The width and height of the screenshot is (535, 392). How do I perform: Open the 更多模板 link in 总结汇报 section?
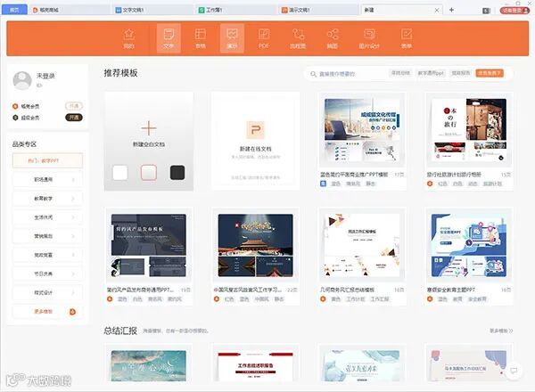coord(501,331)
